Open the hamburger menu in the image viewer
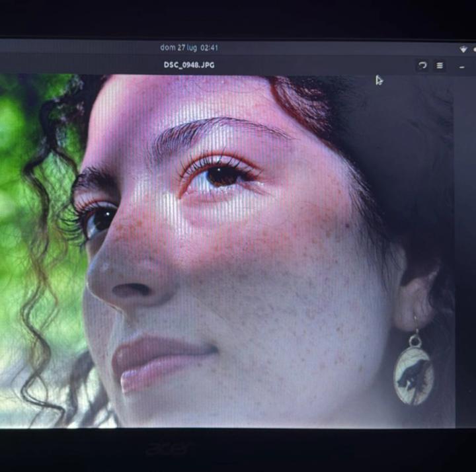The image size is (476, 472). point(440,65)
